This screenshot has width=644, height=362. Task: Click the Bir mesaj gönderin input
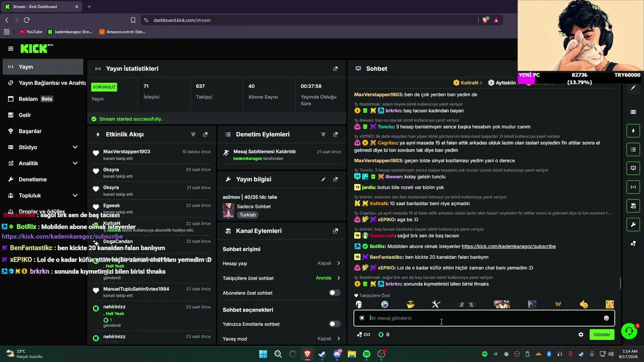tap(484, 318)
